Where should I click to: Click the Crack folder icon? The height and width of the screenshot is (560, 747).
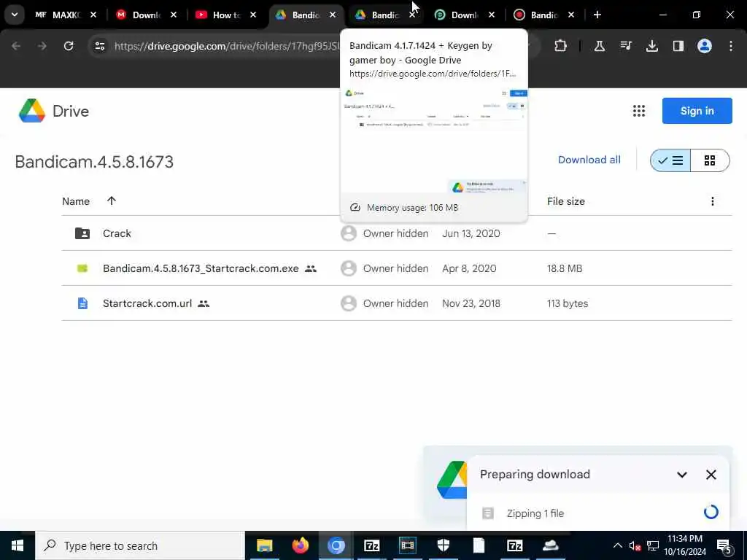(82, 233)
